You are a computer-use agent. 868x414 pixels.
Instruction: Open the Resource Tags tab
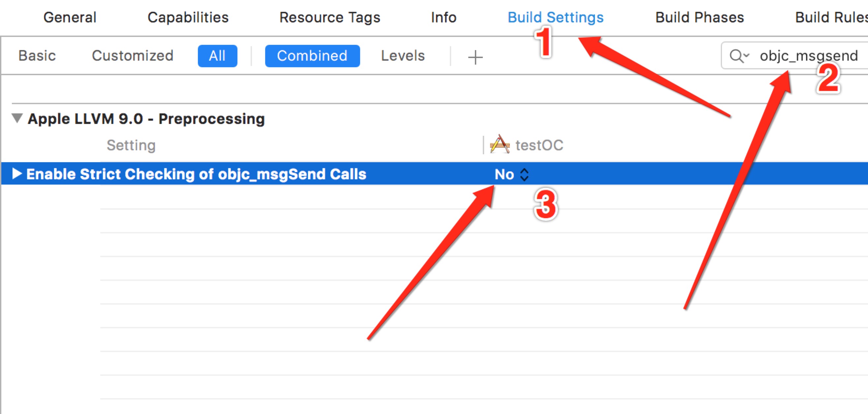pyautogui.click(x=329, y=17)
